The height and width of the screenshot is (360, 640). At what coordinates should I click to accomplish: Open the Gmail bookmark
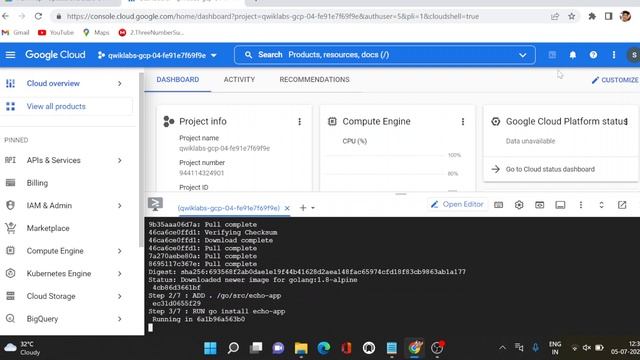[x=16, y=32]
